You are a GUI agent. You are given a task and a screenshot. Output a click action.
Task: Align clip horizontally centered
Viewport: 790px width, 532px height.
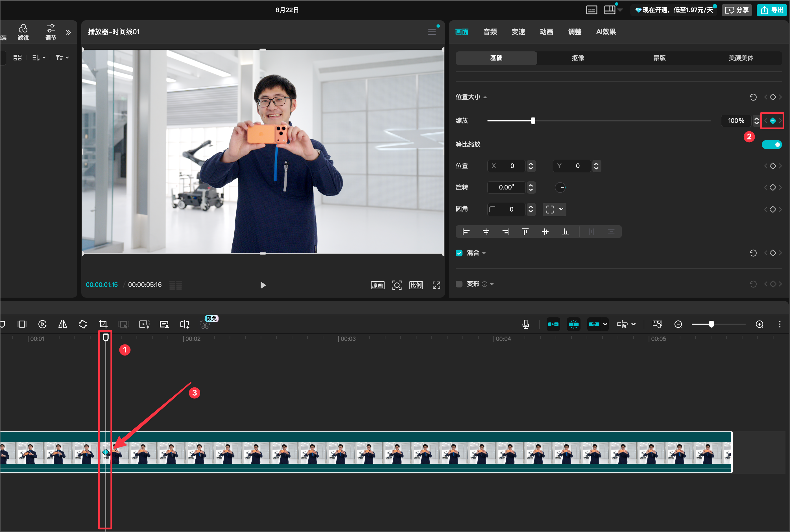(x=486, y=232)
